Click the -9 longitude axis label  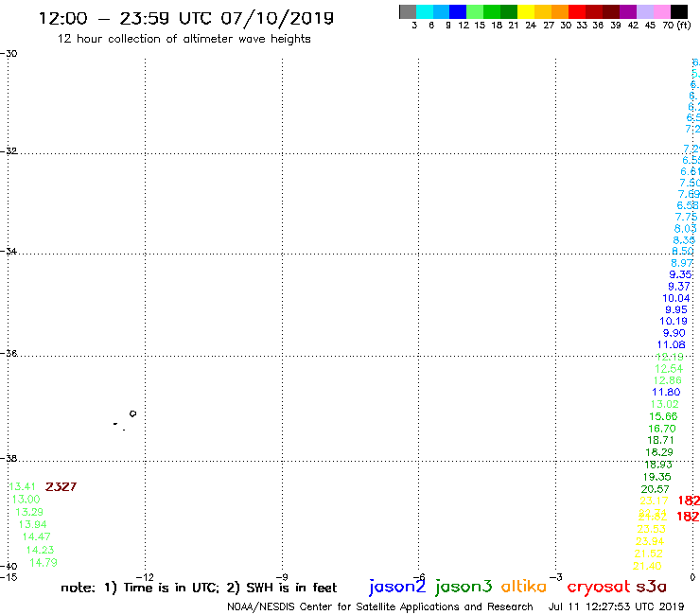tap(282, 577)
